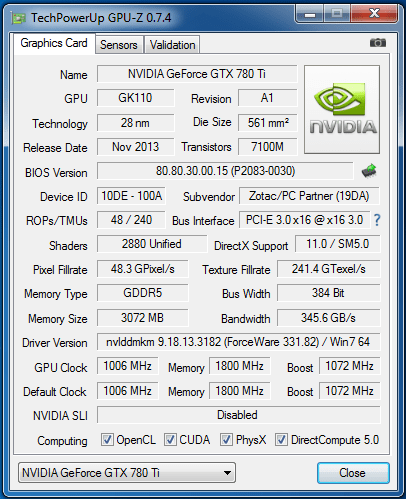This screenshot has width=406, height=499.
Task: Click the camera screenshot icon
Action: pos(378,43)
